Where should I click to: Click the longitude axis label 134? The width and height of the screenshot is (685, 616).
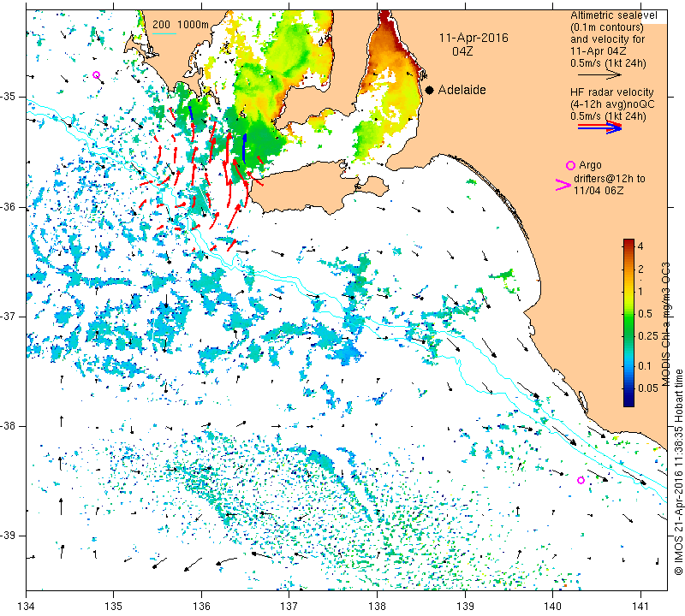tap(27, 607)
